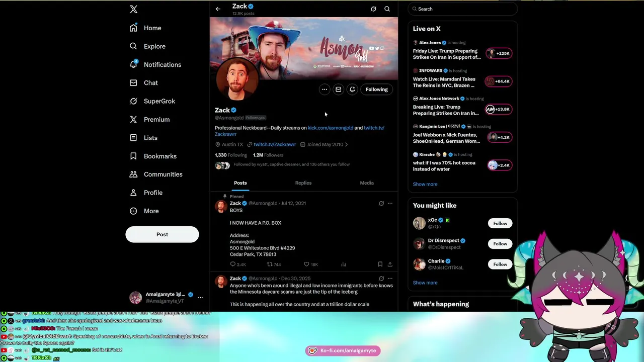Follow Charlie MoistCr1TiKaL
The height and width of the screenshot is (362, 644).
(500, 264)
